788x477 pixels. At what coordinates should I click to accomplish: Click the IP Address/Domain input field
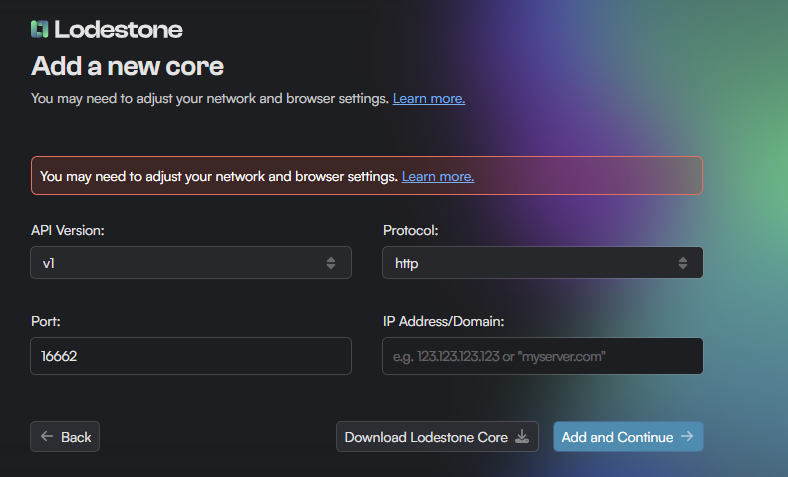(543, 356)
